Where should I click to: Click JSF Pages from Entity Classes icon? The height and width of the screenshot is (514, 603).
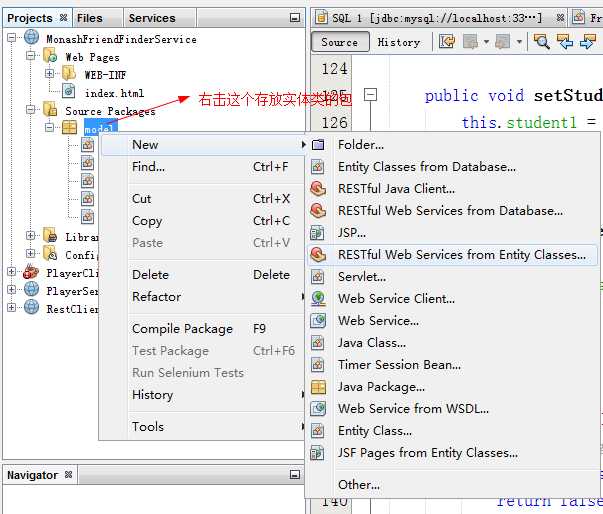318,453
